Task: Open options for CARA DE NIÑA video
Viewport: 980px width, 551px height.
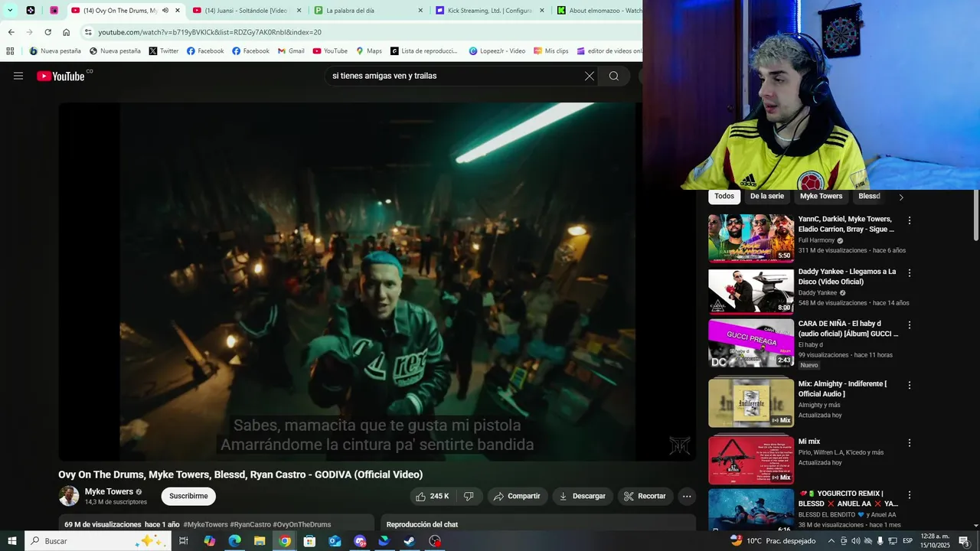Action: click(x=910, y=325)
